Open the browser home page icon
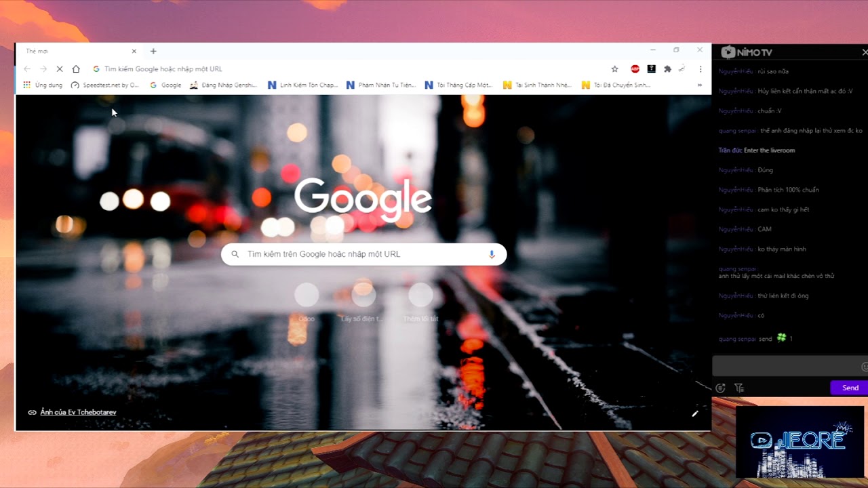 click(76, 69)
